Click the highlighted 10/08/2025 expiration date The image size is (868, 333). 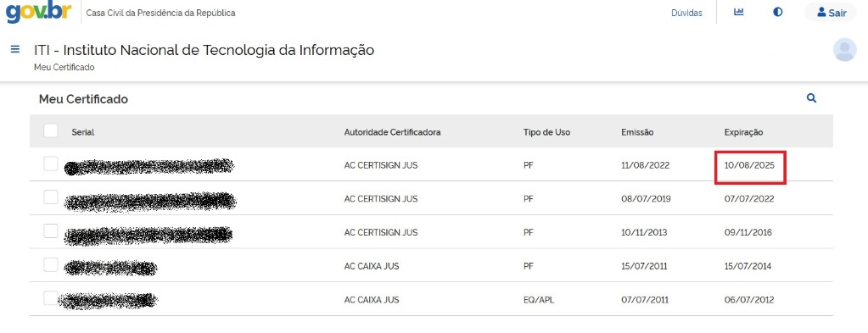749,165
